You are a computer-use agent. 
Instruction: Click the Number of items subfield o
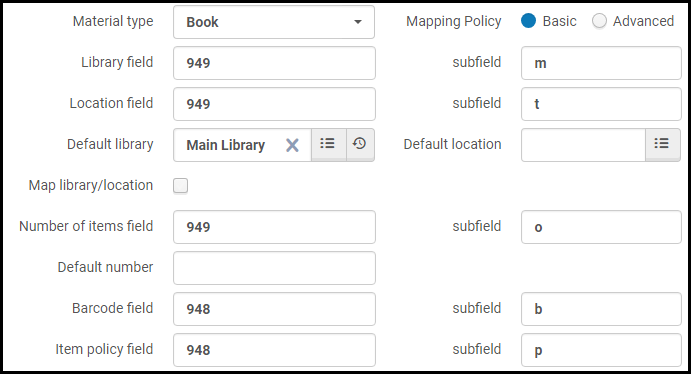(601, 227)
